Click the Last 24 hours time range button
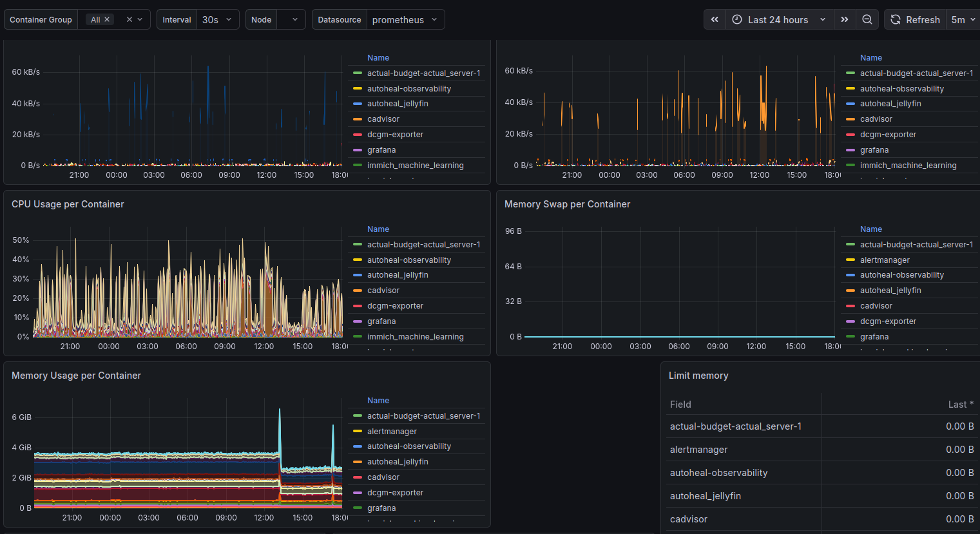The image size is (980, 534). point(780,19)
